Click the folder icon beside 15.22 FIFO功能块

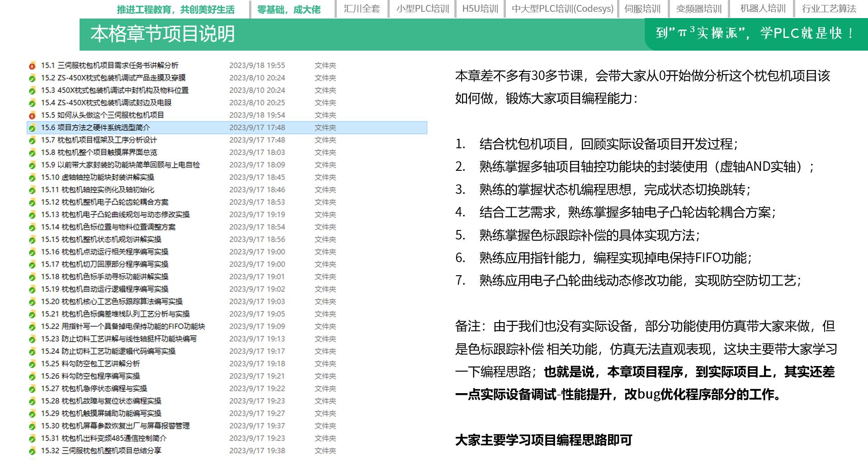pos(32,327)
